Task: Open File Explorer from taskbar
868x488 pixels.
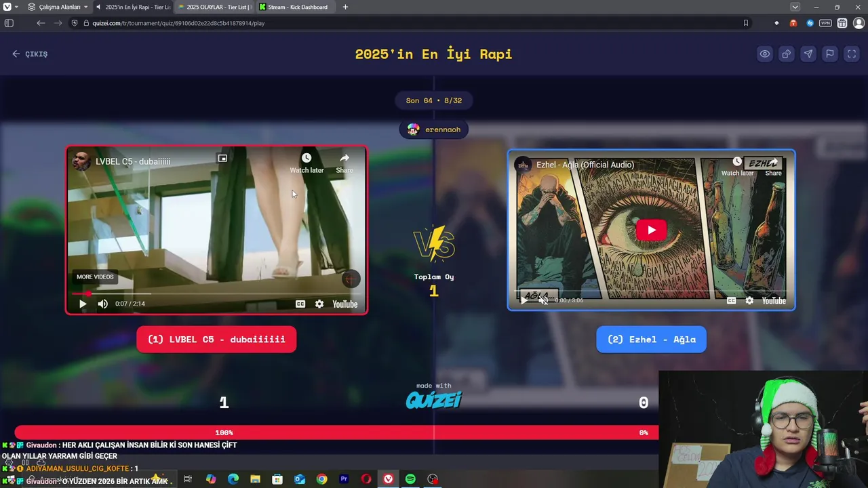Action: click(256, 479)
